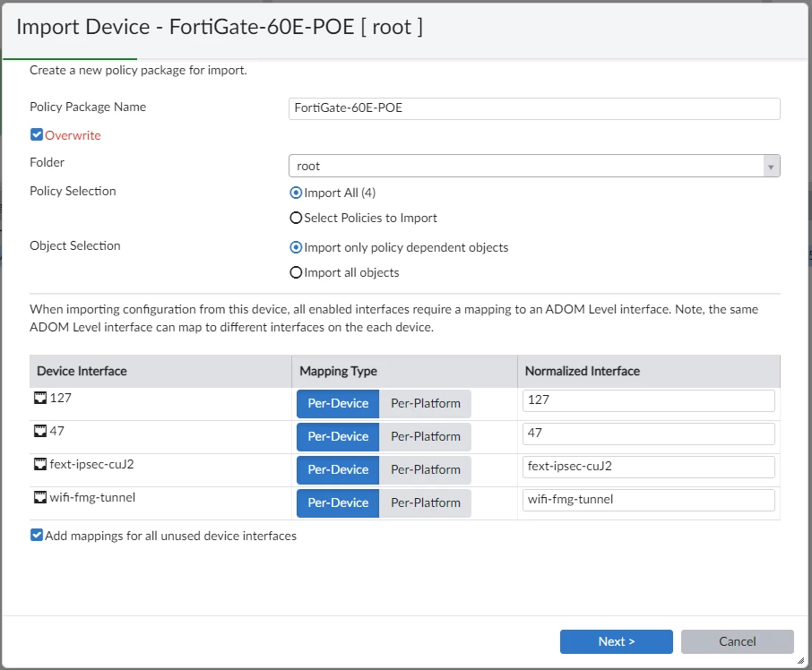Image resolution: width=812 pixels, height=670 pixels.
Task: Click the Next > button
Action: [617, 641]
